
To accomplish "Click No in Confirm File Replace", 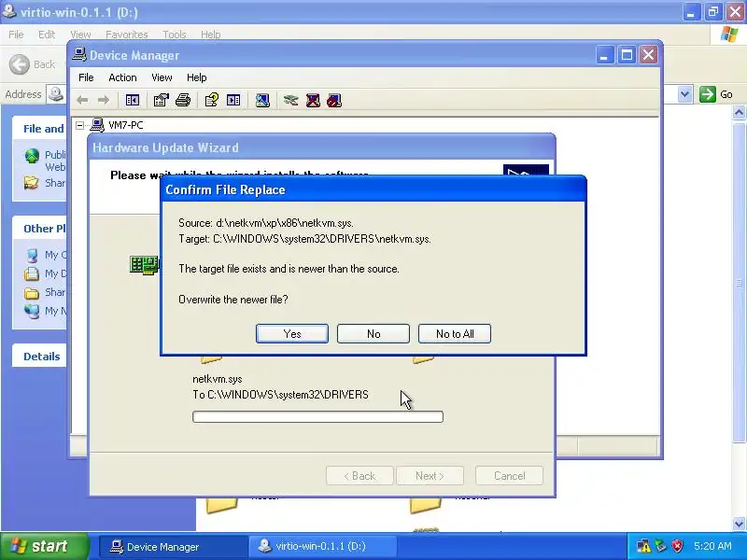I will (x=373, y=334).
